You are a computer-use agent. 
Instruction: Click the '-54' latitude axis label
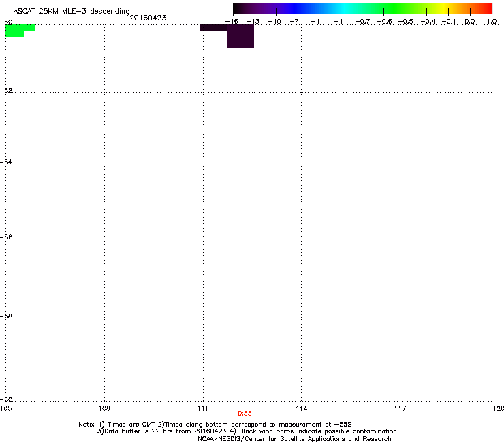6,162
